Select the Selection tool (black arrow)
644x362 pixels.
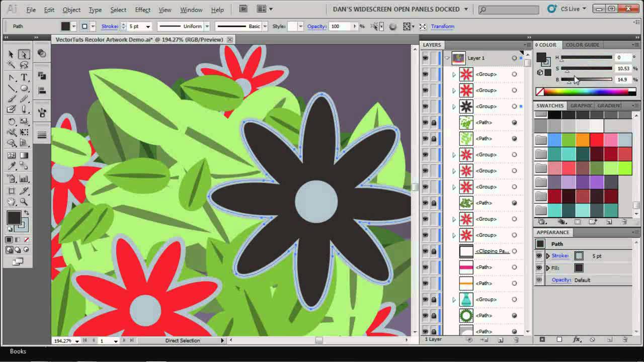click(11, 54)
